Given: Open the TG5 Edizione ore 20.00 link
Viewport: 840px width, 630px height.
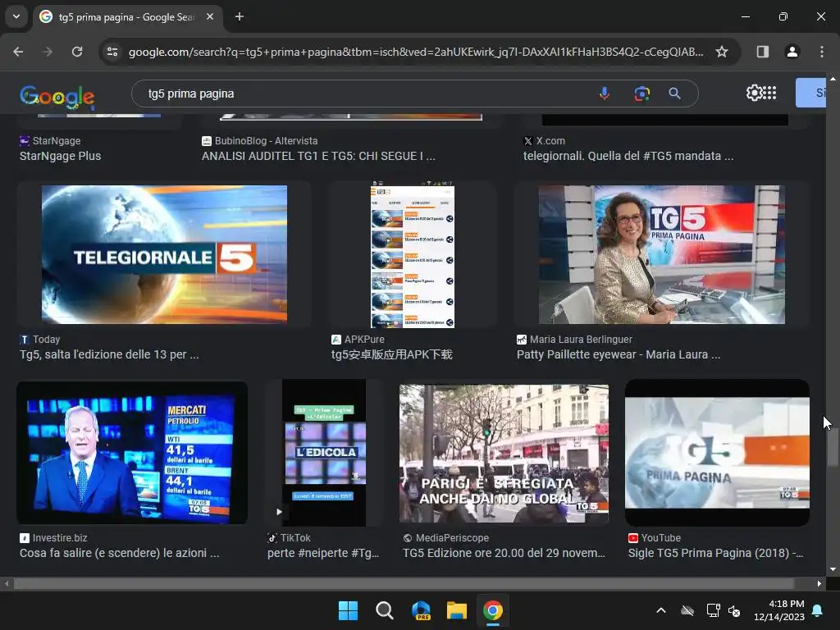Looking at the screenshot, I should coord(504,553).
